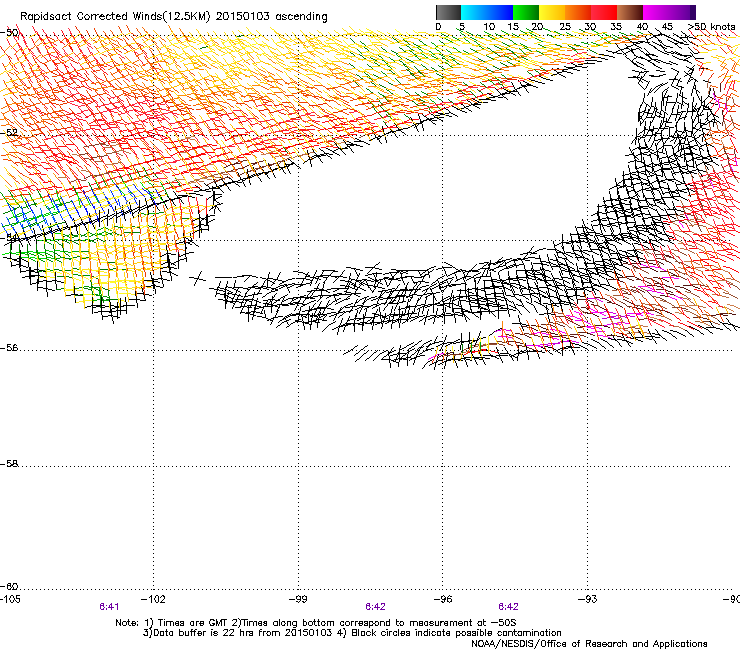Click the magenta 40-45 knots legend swatch

coord(656,12)
